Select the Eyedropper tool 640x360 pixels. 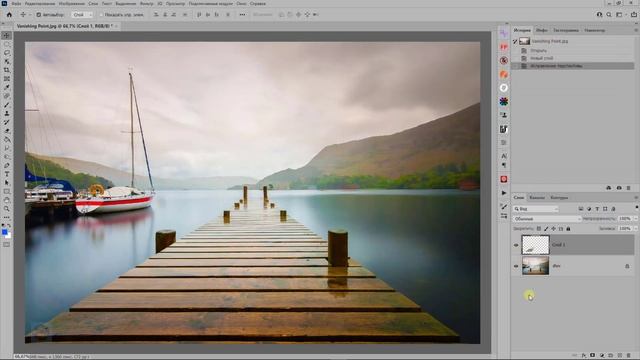coord(7,87)
